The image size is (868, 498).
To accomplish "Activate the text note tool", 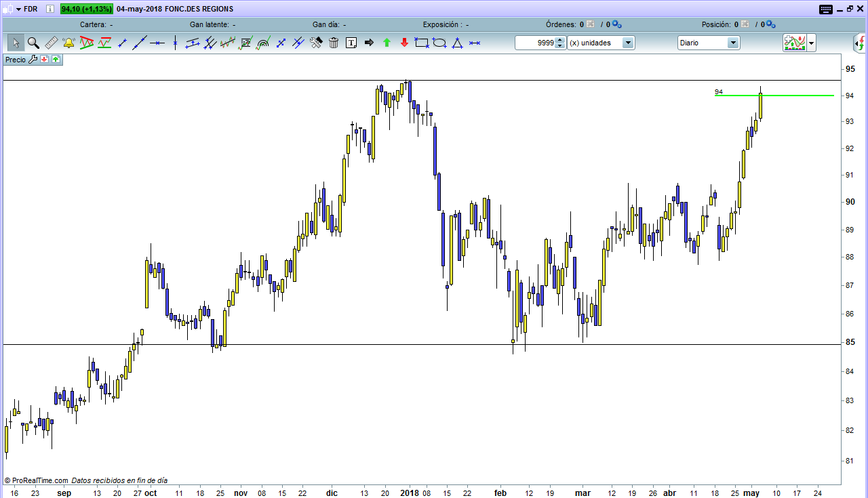I will 351,42.
